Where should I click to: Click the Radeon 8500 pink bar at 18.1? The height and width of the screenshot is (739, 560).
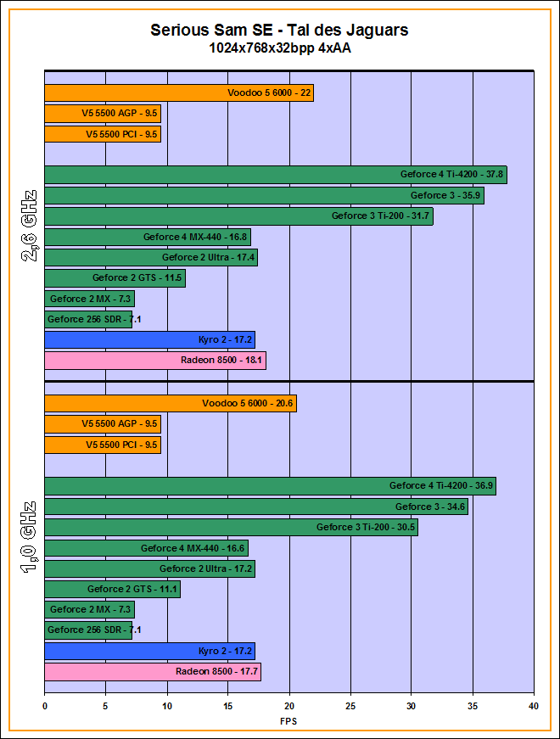coord(154,361)
